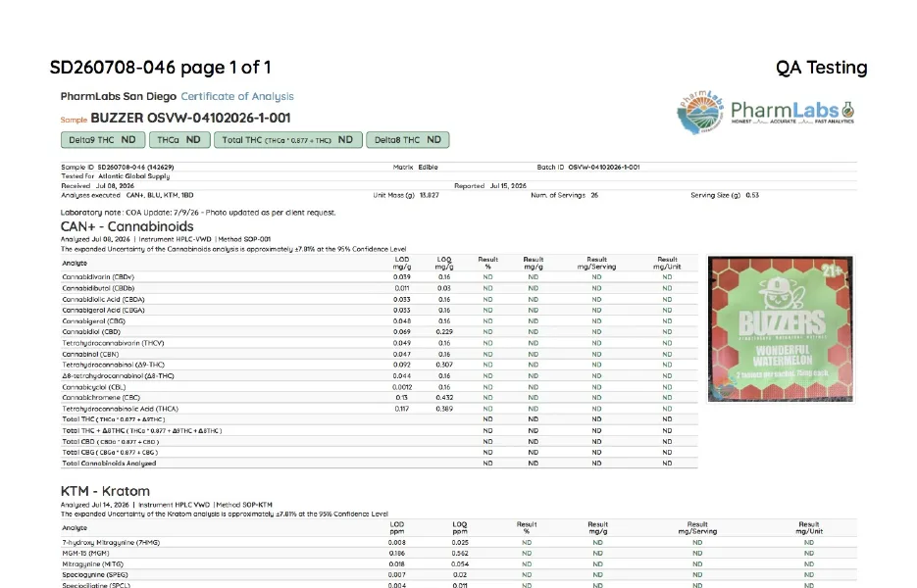
Task: Click the Reported date "Jul 15, 2026"
Action: [x=508, y=186]
